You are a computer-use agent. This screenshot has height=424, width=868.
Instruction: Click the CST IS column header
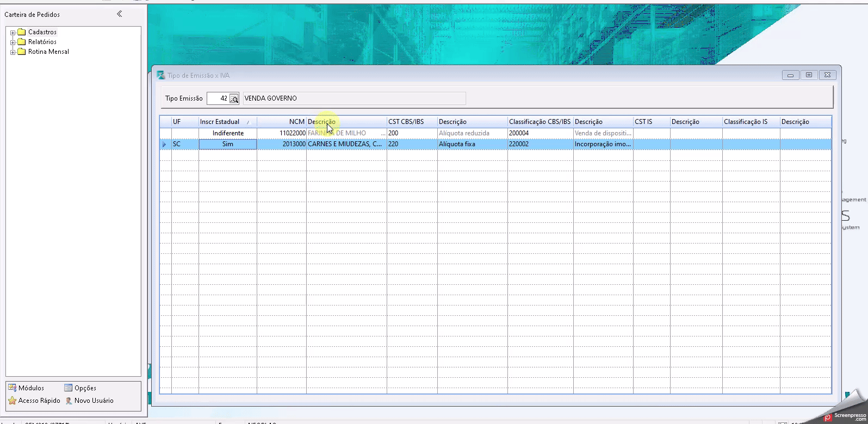pyautogui.click(x=652, y=122)
